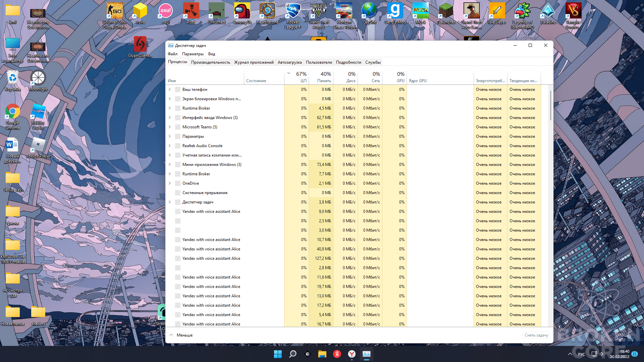Sort processes by Имя column
644x362 pixels.
[x=205, y=77]
